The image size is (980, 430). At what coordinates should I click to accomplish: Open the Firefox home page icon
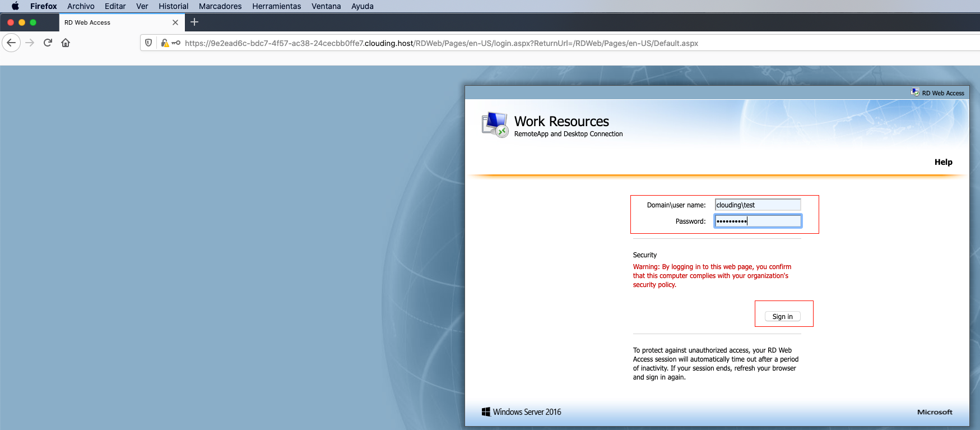point(66,43)
